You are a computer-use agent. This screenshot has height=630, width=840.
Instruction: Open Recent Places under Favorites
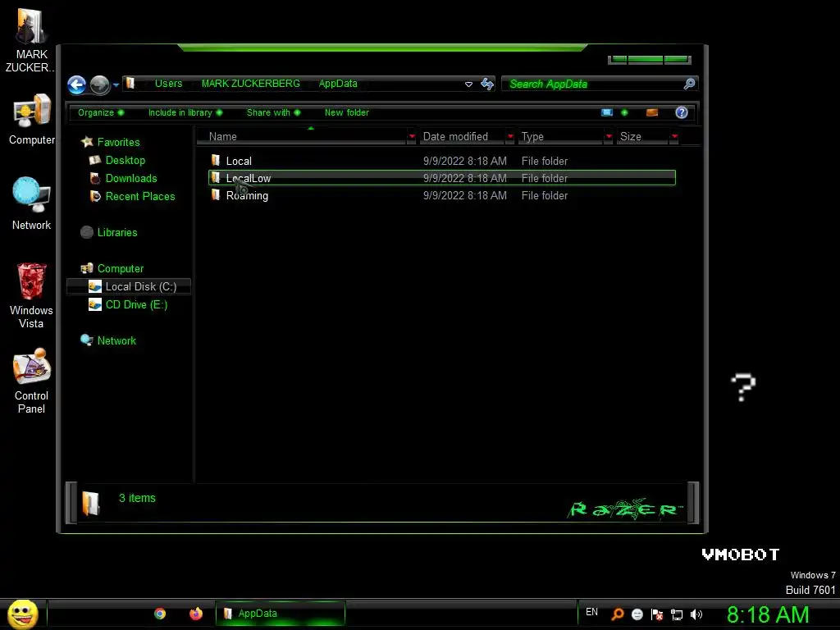pos(140,197)
